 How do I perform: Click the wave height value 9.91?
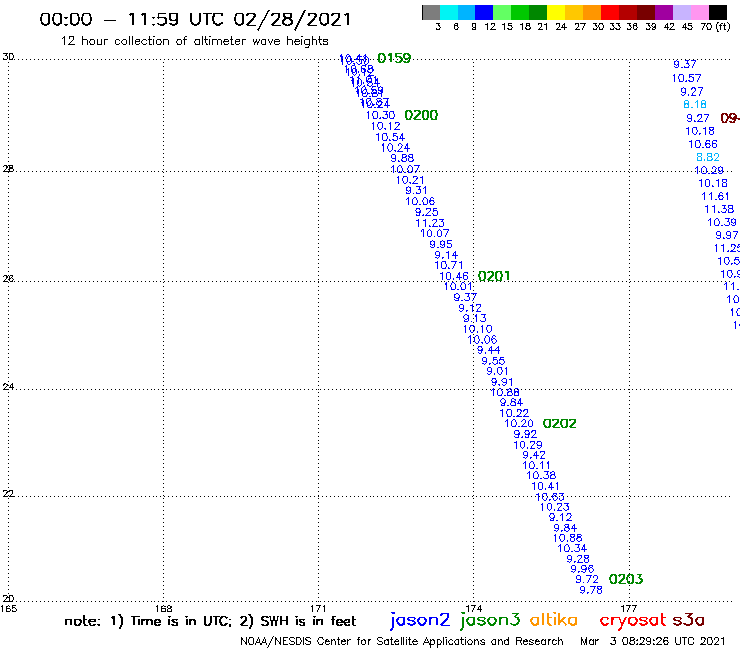[x=502, y=382]
